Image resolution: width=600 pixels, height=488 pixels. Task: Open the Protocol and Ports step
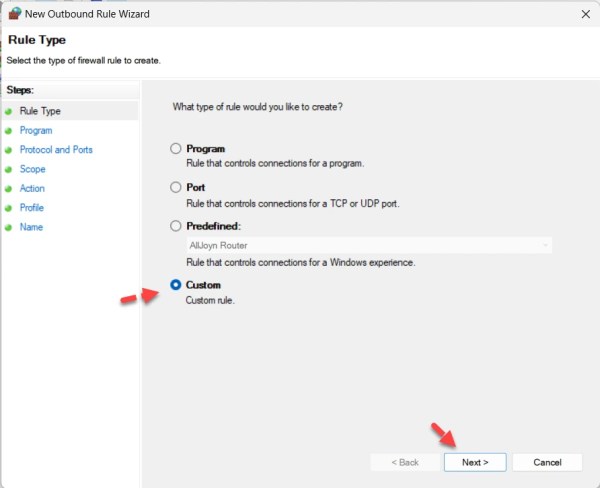click(x=56, y=150)
